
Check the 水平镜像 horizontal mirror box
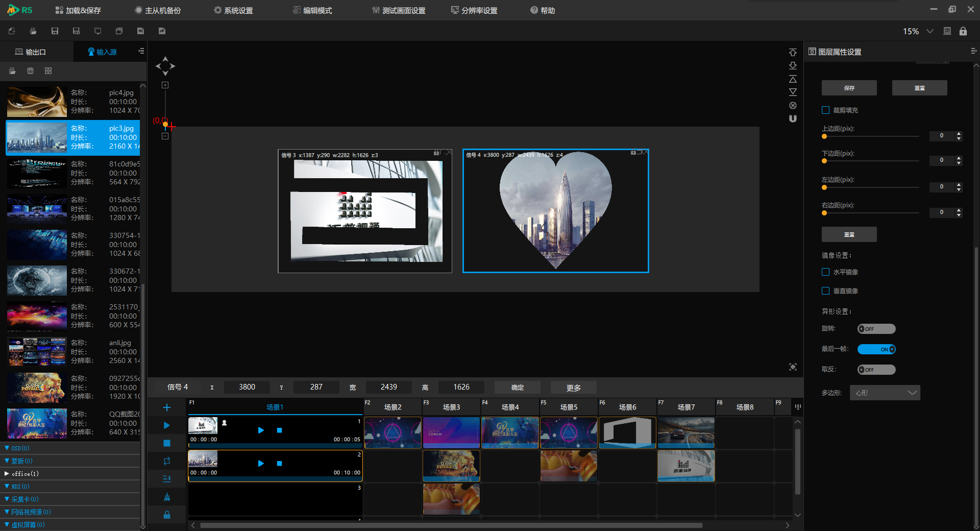pyautogui.click(x=825, y=272)
